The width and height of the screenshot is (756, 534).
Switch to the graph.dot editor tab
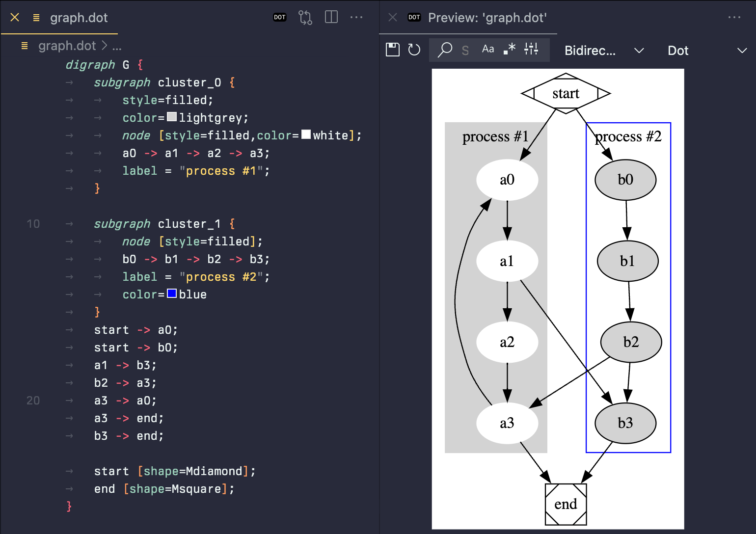pos(79,18)
